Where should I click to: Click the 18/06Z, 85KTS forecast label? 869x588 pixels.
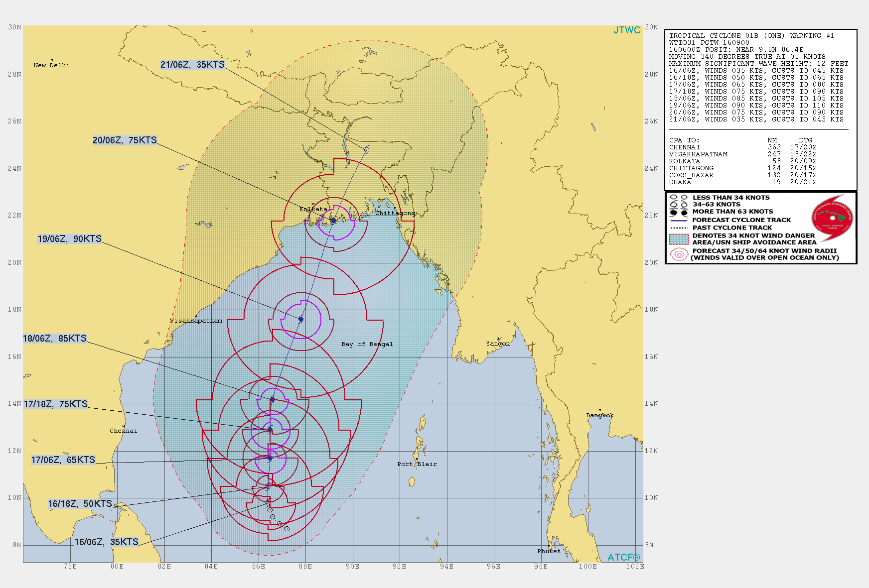(x=55, y=339)
